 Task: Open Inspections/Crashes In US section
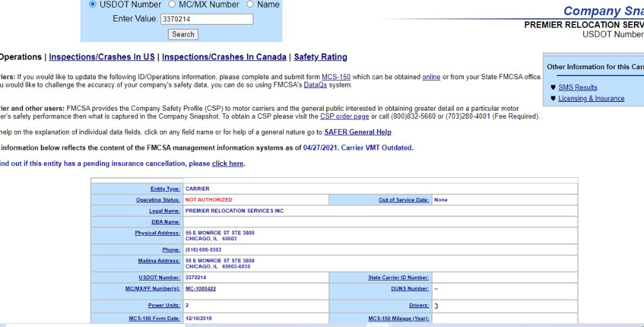102,57
